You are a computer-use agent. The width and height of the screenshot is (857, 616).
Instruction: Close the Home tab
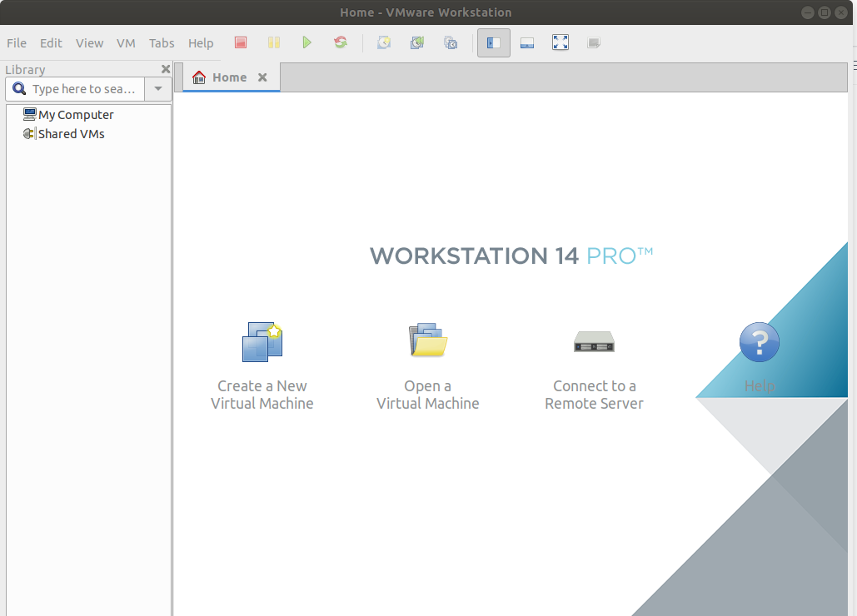pyautogui.click(x=262, y=77)
